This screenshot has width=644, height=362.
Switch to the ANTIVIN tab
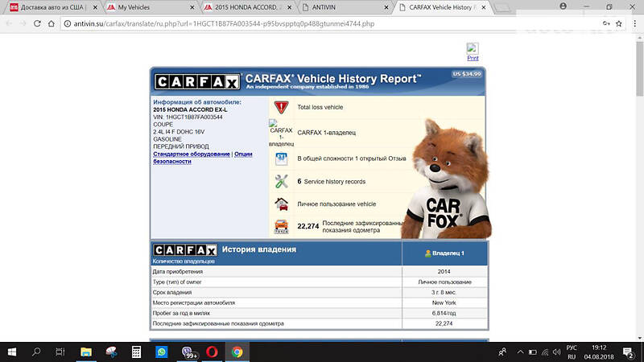tap(345, 7)
